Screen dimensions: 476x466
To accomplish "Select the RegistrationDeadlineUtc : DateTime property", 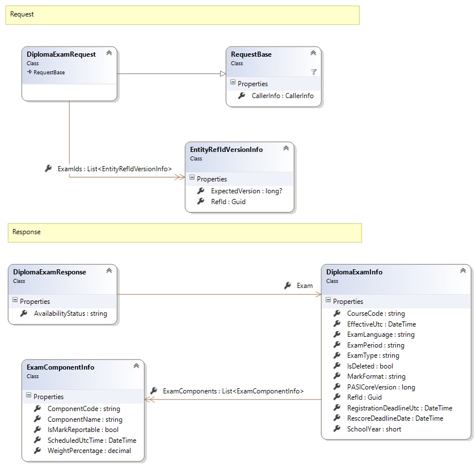I will [399, 408].
